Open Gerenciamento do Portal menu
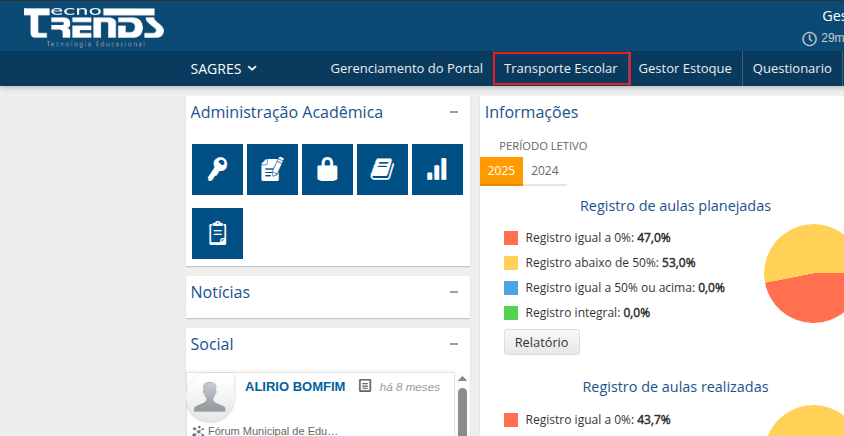The image size is (844, 436). pyautogui.click(x=406, y=69)
